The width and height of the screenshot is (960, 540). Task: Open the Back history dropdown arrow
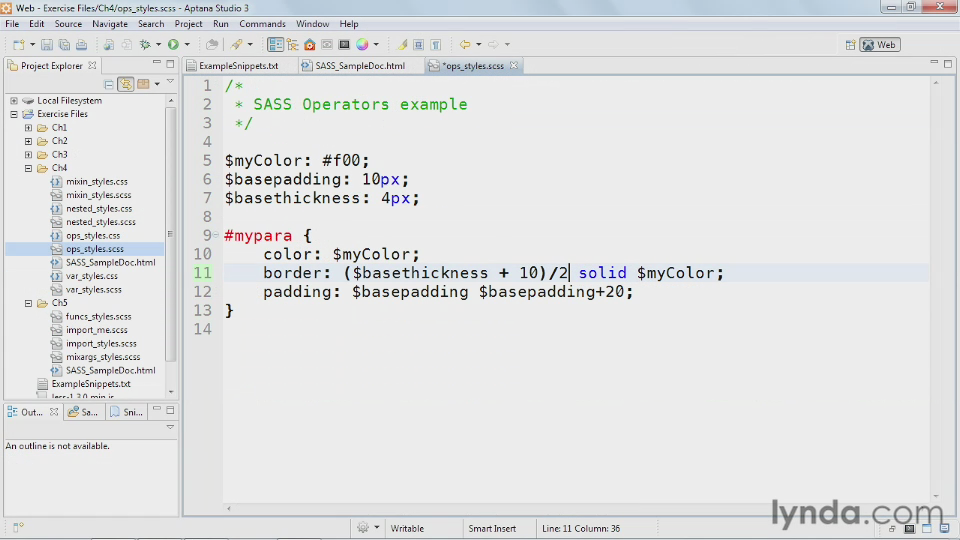pyautogui.click(x=478, y=45)
